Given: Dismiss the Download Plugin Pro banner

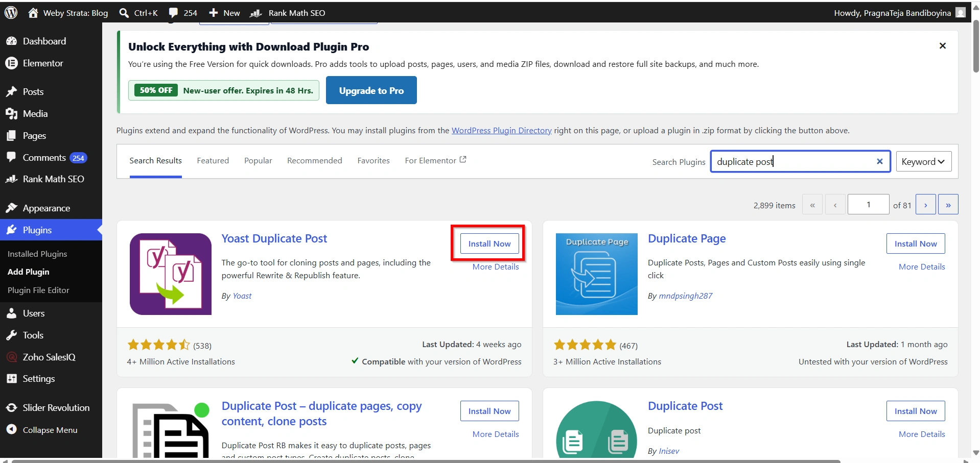Looking at the screenshot, I should pyautogui.click(x=943, y=46).
